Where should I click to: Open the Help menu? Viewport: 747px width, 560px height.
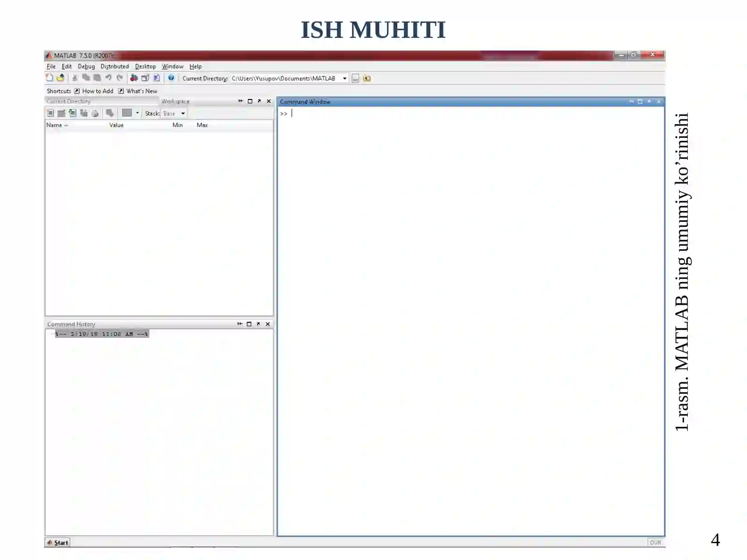tap(196, 66)
